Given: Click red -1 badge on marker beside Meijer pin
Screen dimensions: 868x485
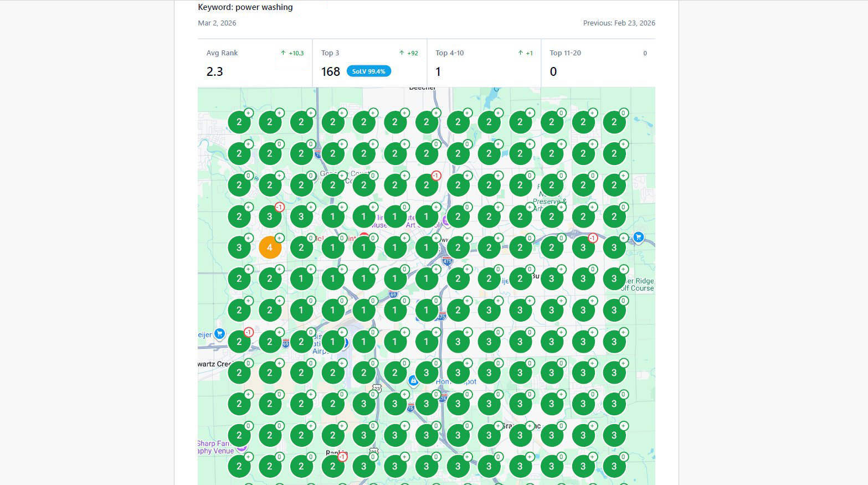Looking at the screenshot, I should pyautogui.click(x=249, y=332).
